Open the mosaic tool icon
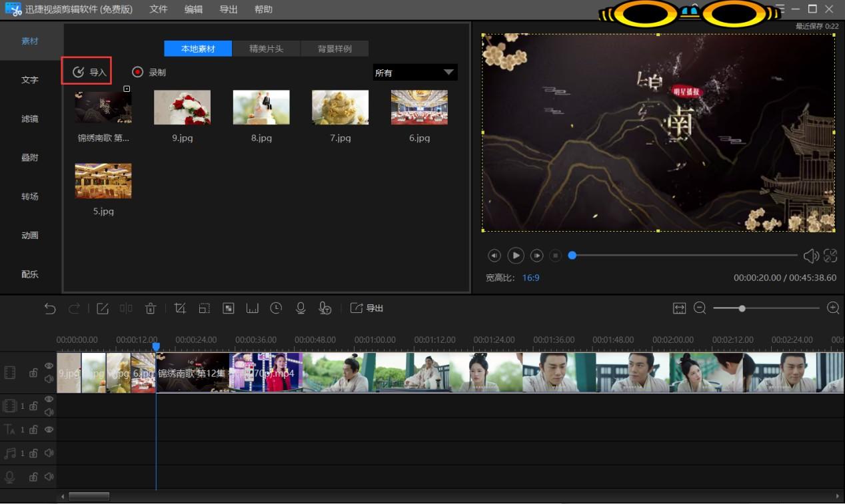 [x=229, y=308]
